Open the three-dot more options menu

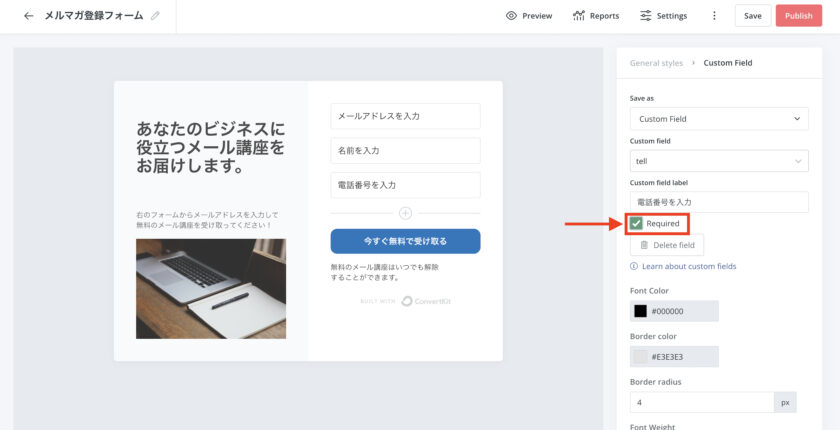pyautogui.click(x=714, y=16)
